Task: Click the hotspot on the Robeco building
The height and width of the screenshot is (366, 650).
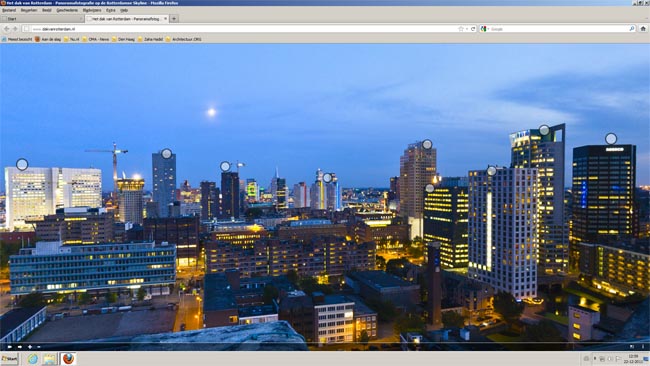Action: [611, 138]
